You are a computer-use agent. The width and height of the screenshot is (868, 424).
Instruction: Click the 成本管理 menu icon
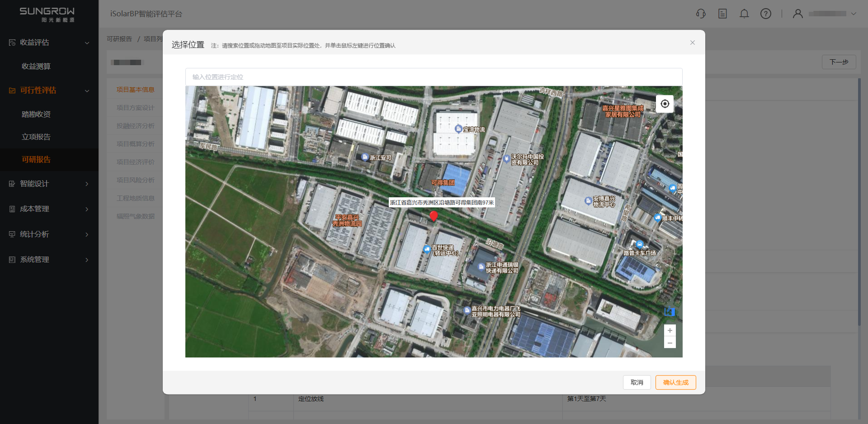coord(12,209)
